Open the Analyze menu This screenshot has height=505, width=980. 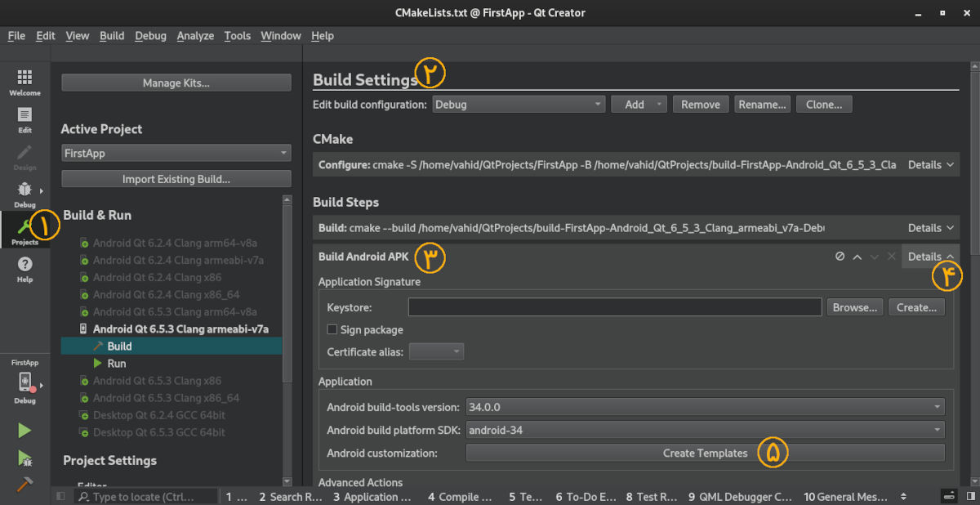(x=195, y=36)
